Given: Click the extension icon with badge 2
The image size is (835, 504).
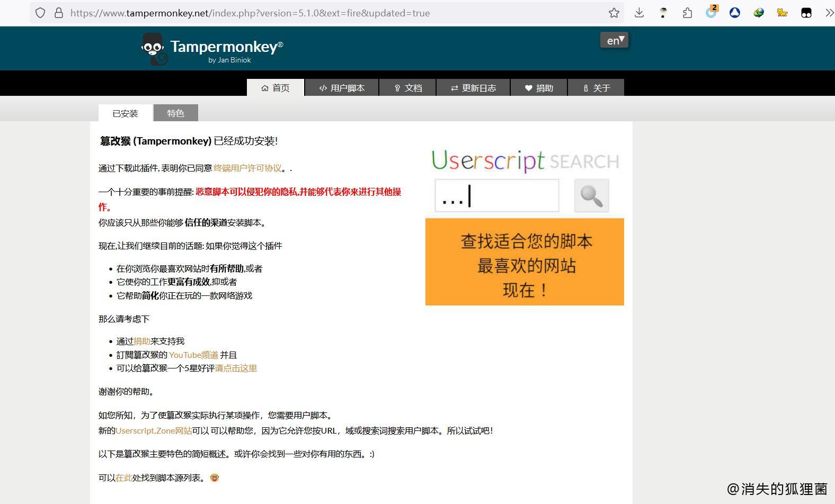Looking at the screenshot, I should [711, 12].
